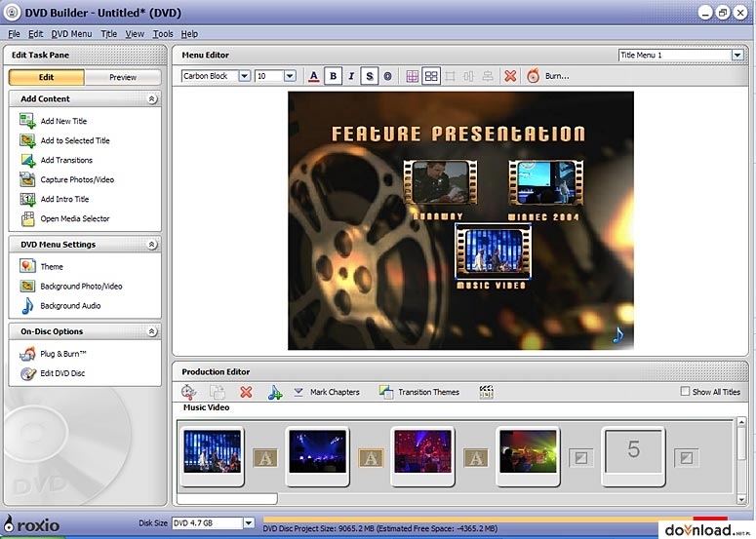Click the Burn flame icon
The width and height of the screenshot is (756, 539).
[x=533, y=76]
